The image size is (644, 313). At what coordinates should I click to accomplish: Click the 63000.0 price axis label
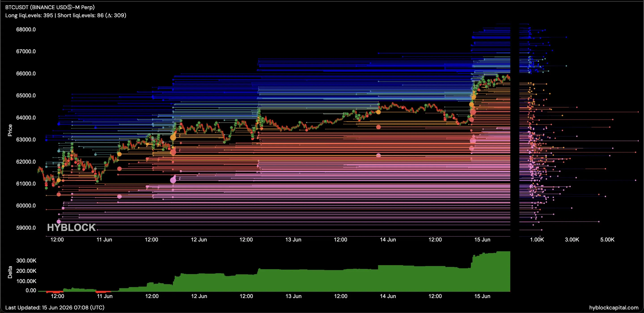(x=26, y=140)
